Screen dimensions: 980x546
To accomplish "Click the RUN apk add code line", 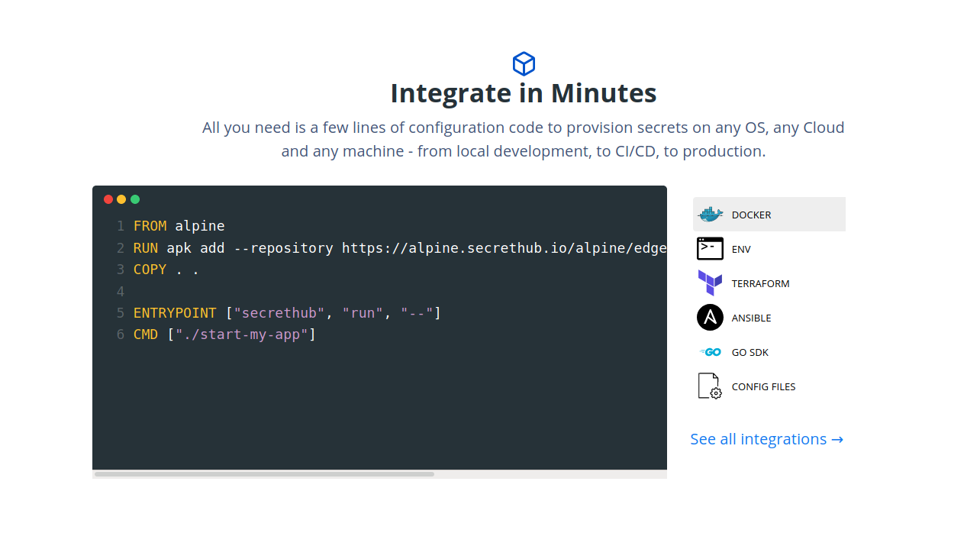I will (400, 248).
